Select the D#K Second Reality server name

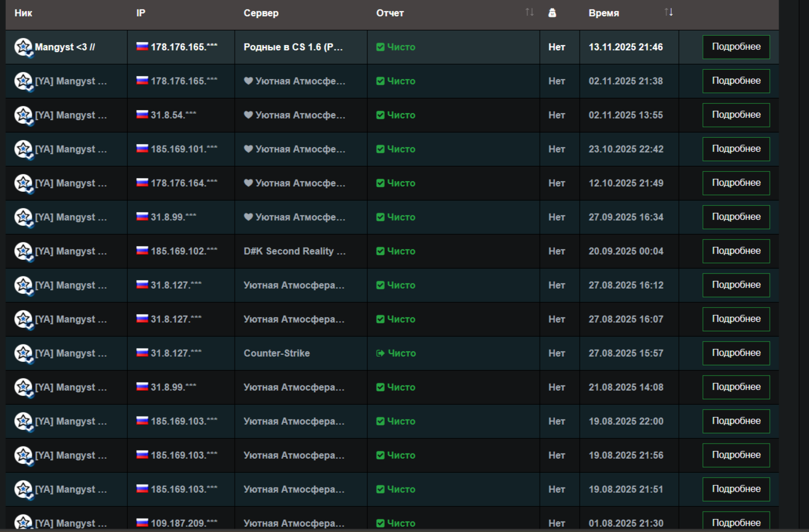[x=295, y=251]
